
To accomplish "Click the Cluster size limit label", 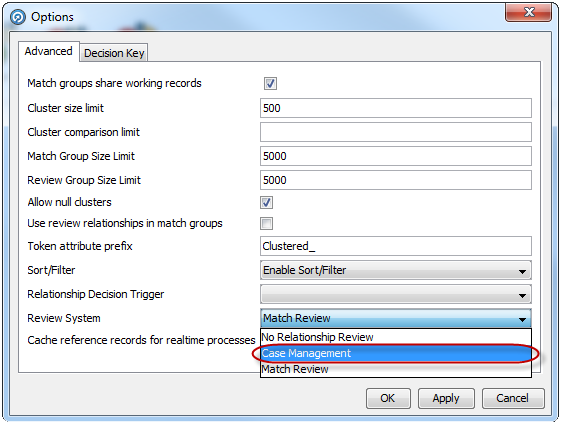I will click(x=65, y=108).
